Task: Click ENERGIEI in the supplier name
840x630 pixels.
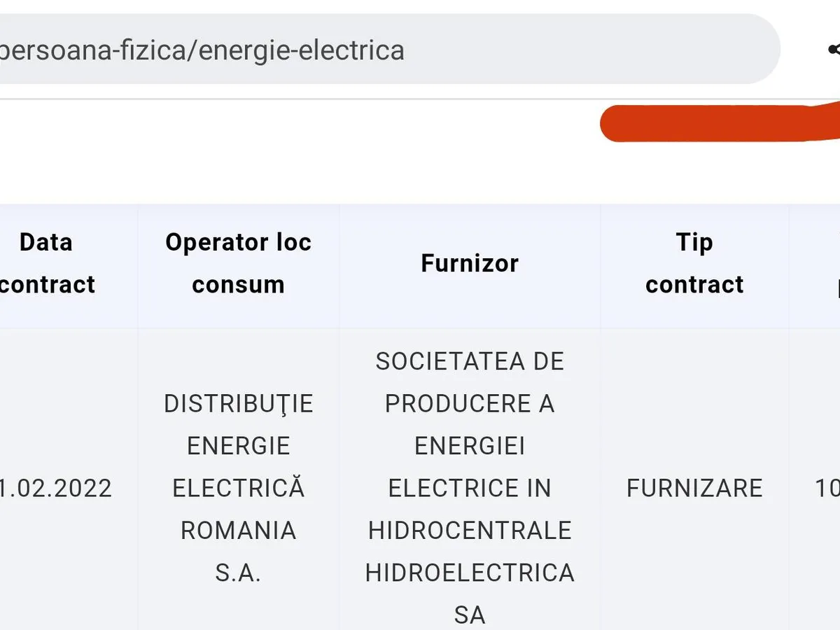Action: tap(470, 446)
